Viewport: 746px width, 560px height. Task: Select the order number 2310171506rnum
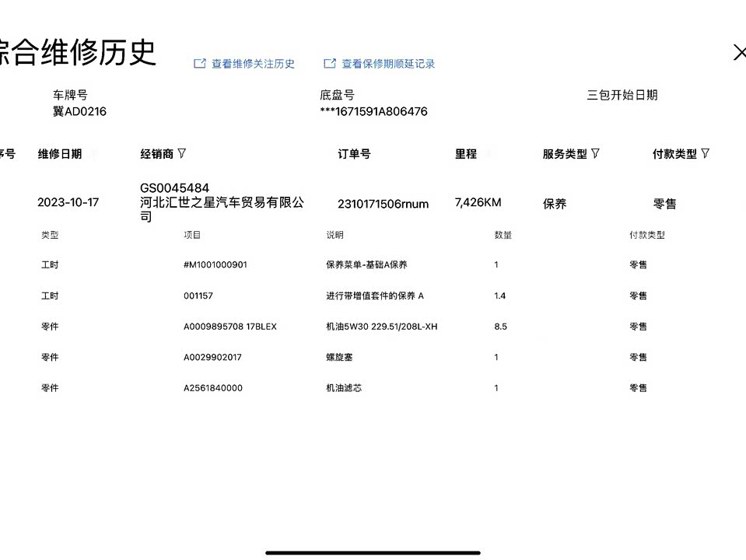coord(383,204)
